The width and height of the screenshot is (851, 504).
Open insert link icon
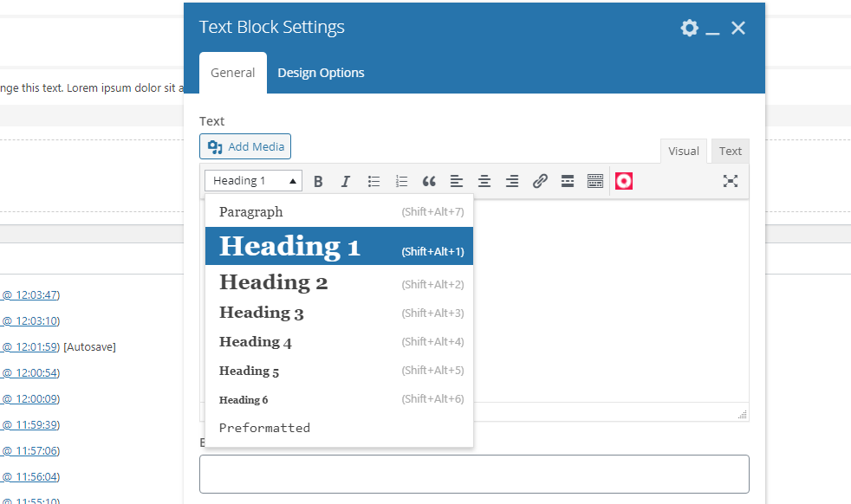[540, 181]
